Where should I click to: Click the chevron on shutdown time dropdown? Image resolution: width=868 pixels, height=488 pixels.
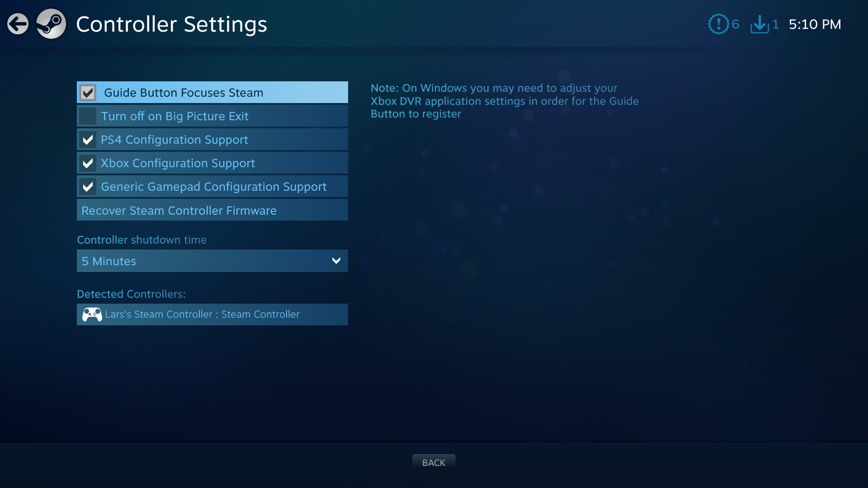335,260
